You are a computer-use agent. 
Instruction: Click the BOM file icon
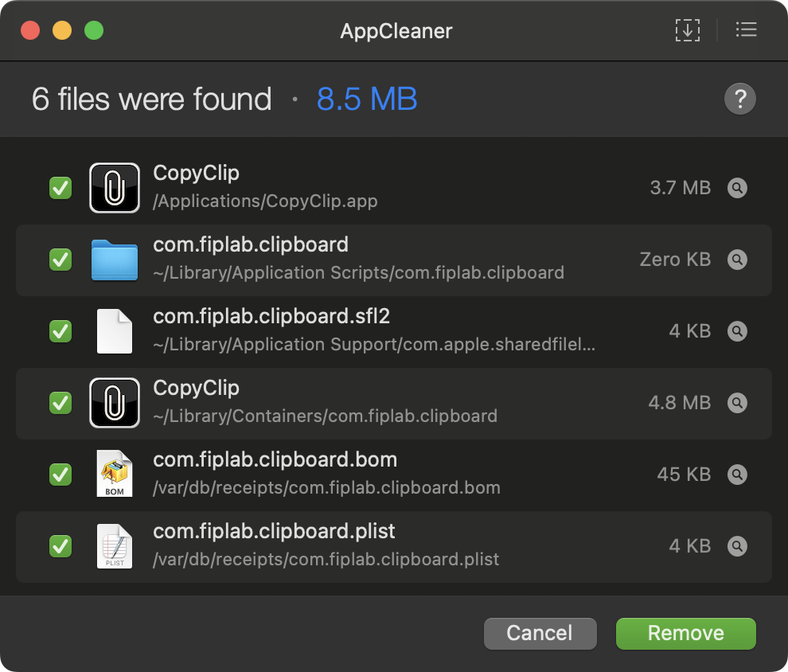115,475
